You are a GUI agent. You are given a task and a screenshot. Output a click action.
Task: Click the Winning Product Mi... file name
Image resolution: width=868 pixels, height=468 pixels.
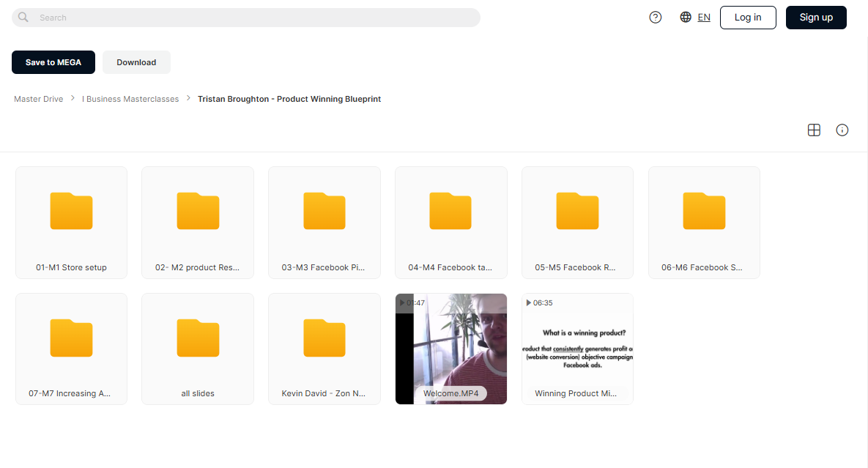(x=576, y=393)
